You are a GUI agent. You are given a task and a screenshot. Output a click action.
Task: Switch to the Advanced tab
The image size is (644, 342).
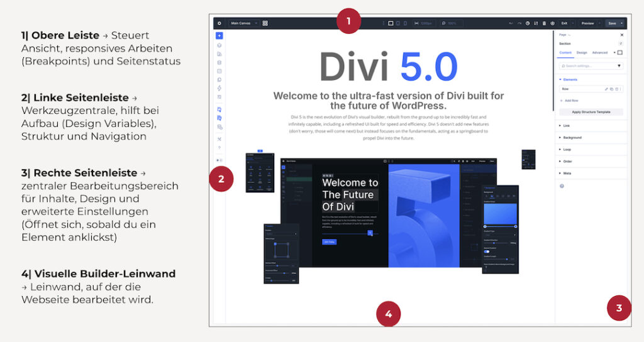coord(599,53)
